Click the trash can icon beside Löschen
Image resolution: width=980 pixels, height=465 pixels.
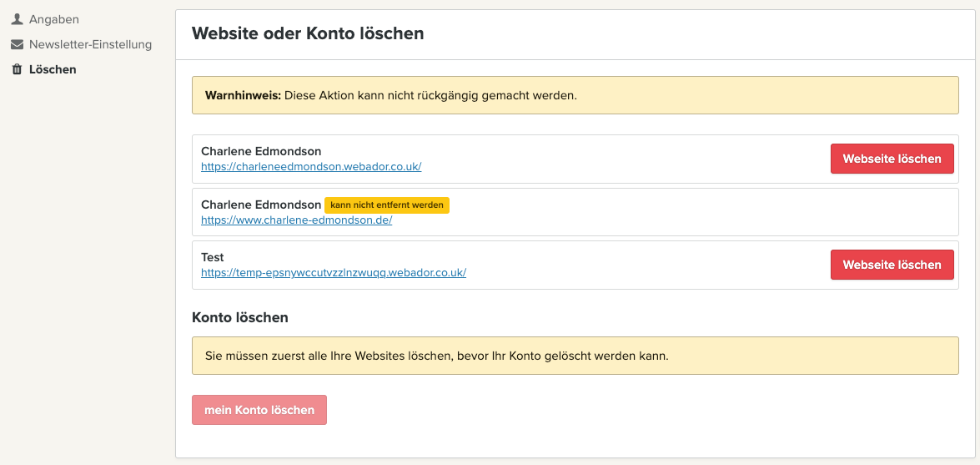[17, 69]
